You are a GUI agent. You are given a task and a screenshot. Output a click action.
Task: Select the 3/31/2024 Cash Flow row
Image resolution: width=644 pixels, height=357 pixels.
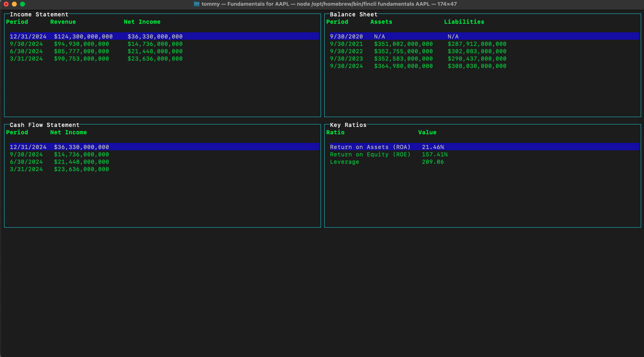pyautogui.click(x=164, y=169)
